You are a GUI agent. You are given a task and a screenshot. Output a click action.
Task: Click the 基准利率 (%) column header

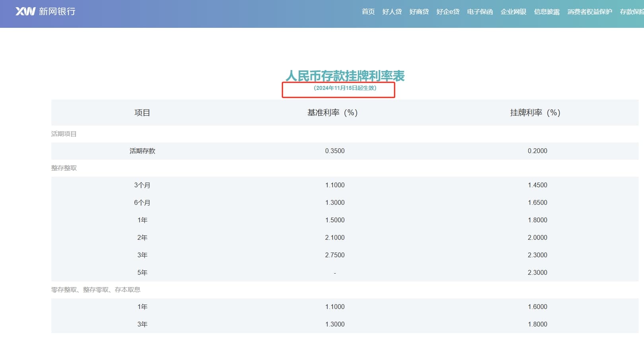pyautogui.click(x=333, y=113)
